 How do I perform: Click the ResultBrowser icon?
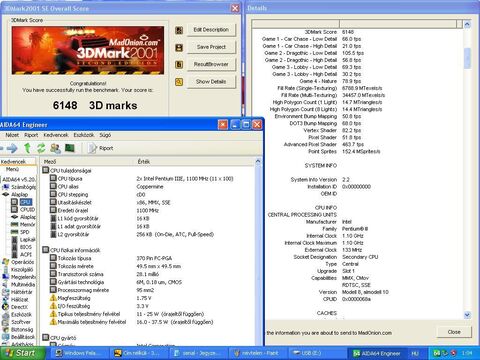coord(179,64)
